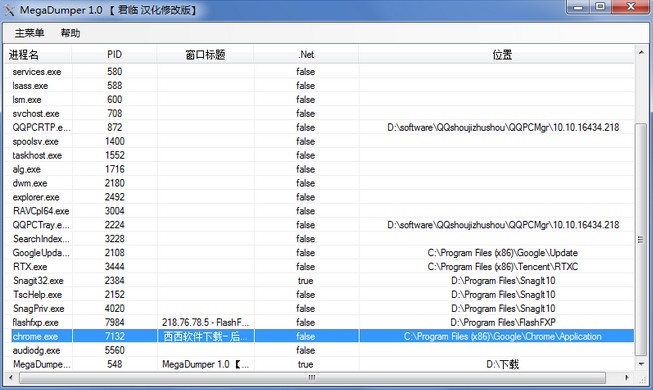
Task: Open the 帮助 menu
Action: pyautogui.click(x=70, y=33)
